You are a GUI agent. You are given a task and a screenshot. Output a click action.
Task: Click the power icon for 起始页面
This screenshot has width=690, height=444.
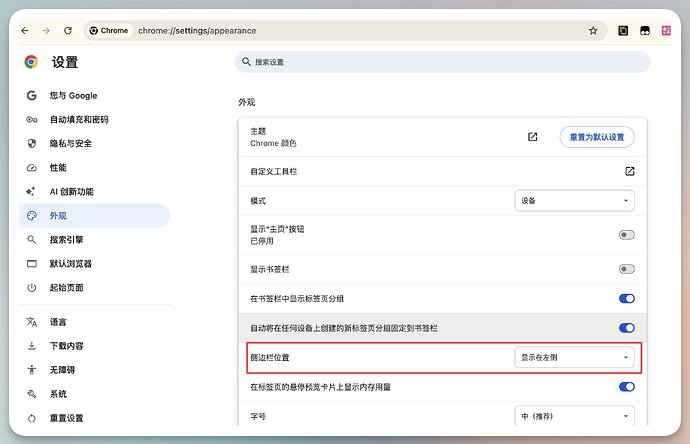[32, 288]
